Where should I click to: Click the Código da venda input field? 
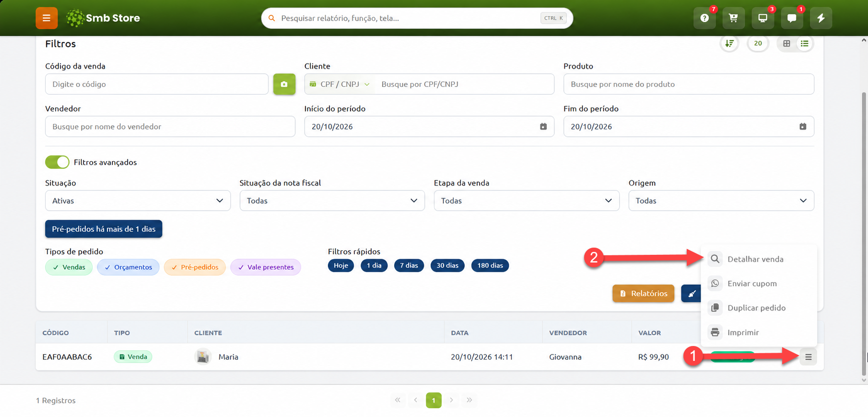click(157, 84)
